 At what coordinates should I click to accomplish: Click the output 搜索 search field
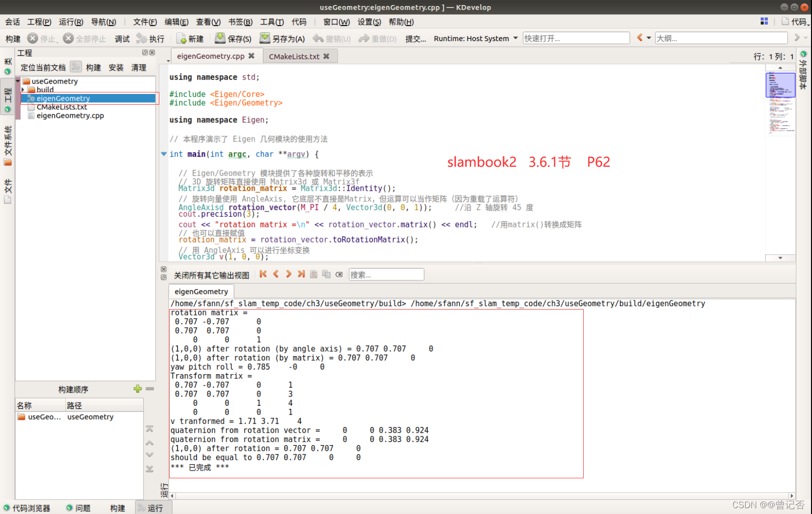click(386, 274)
